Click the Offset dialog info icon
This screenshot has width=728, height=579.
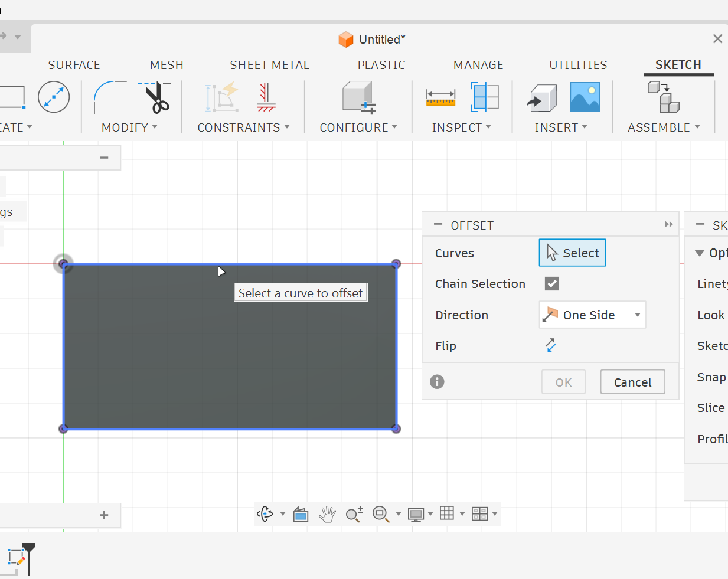point(437,382)
